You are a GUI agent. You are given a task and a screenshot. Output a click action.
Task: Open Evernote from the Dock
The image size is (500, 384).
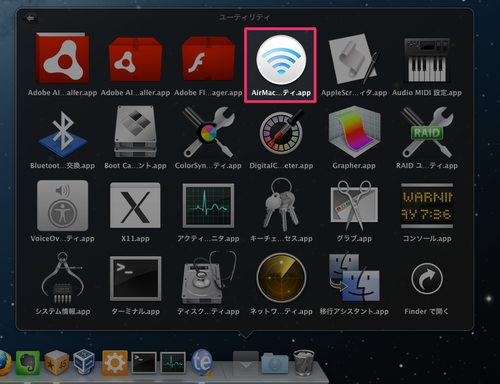click(28, 363)
